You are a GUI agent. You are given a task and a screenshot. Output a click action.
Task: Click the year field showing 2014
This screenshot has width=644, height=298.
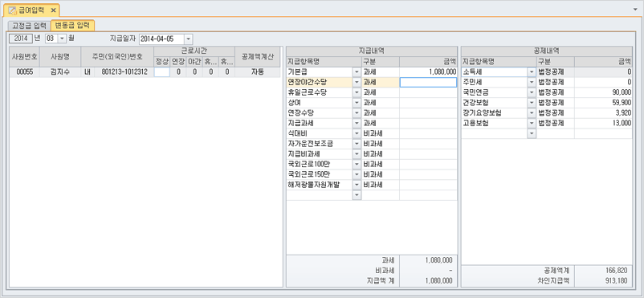tap(21, 39)
